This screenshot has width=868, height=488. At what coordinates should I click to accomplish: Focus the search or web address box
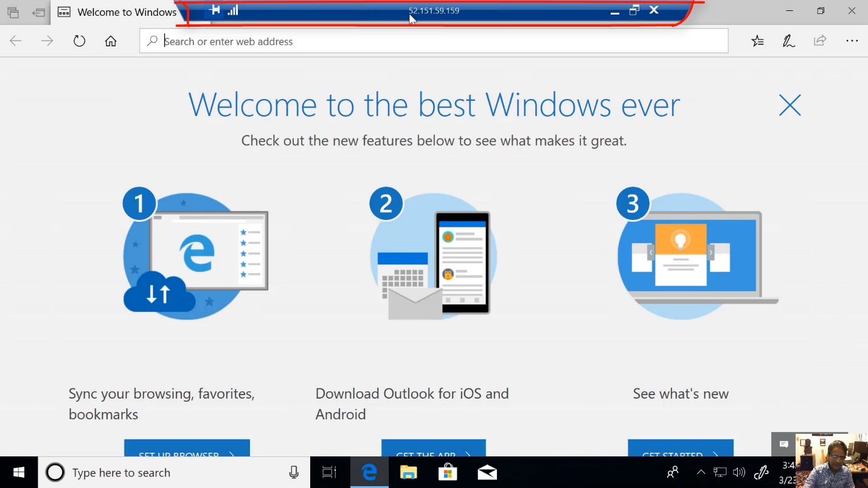[x=433, y=41]
